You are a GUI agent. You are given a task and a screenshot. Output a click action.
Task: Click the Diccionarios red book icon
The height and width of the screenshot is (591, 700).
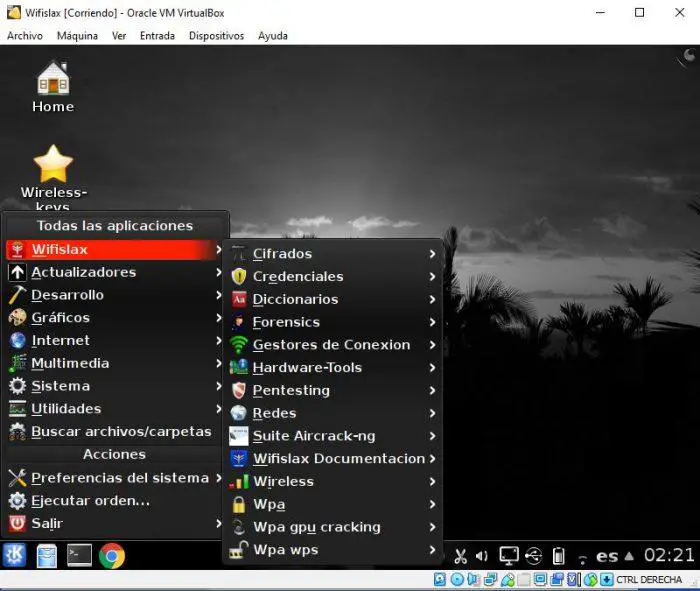(x=239, y=299)
